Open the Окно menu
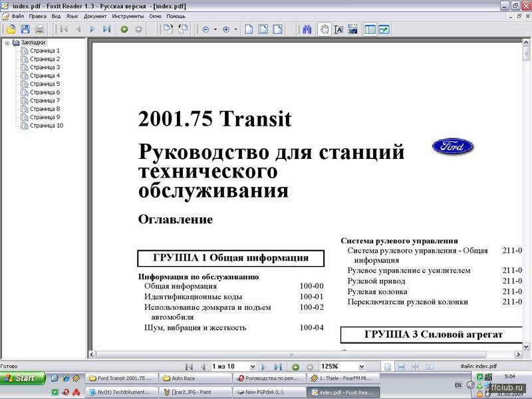 tap(155, 16)
